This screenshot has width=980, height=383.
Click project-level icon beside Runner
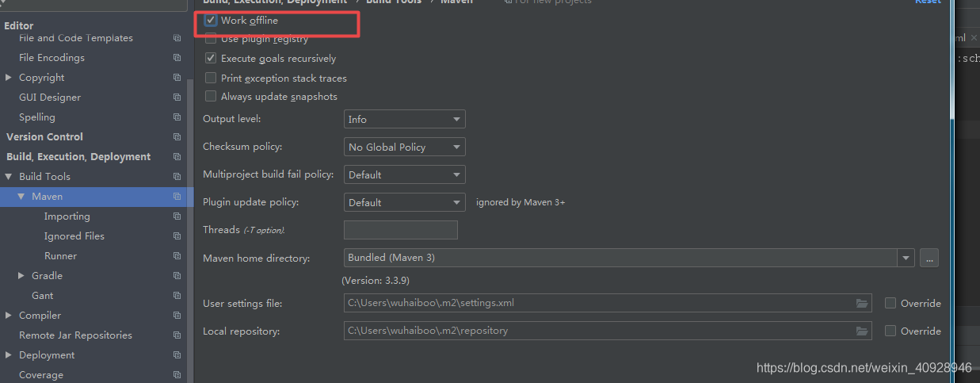click(x=177, y=256)
